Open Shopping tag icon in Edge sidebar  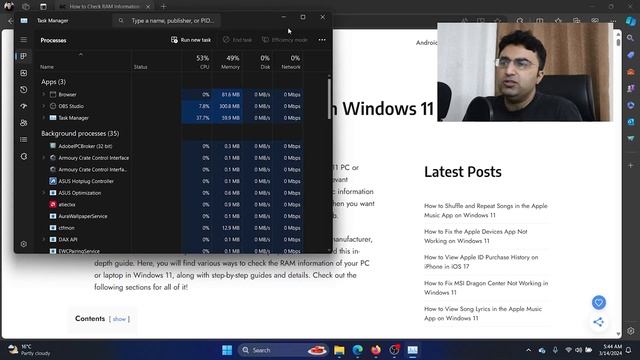pyautogui.click(x=631, y=55)
